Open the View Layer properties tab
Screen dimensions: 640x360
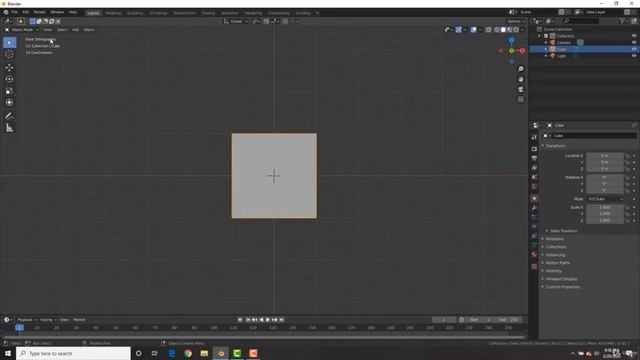click(x=534, y=168)
